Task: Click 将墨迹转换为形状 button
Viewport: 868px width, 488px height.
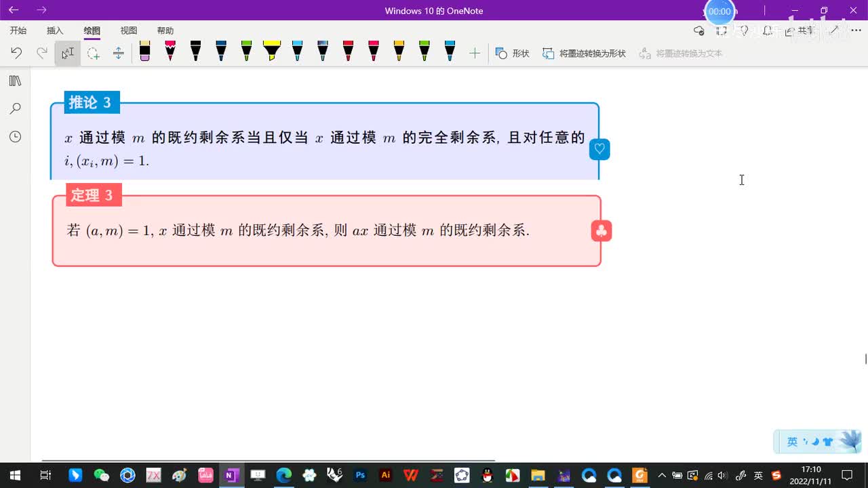Action: pyautogui.click(x=584, y=53)
